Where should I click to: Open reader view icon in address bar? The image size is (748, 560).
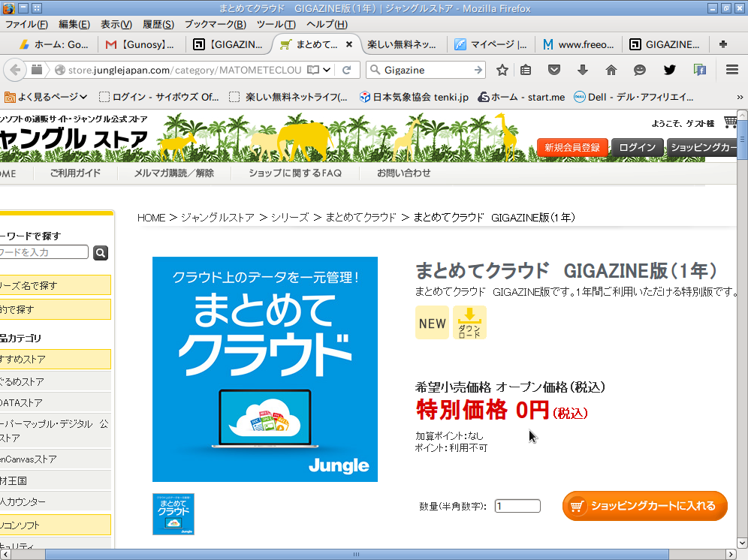(313, 70)
